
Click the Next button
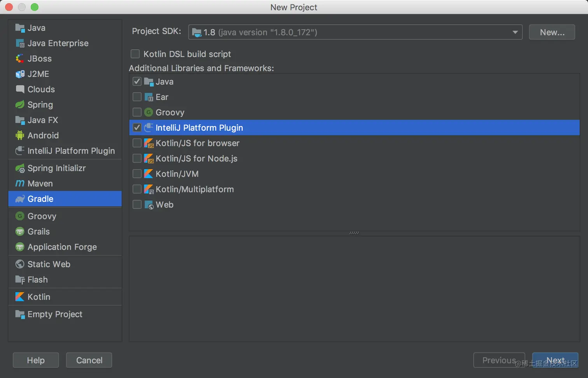coord(555,360)
